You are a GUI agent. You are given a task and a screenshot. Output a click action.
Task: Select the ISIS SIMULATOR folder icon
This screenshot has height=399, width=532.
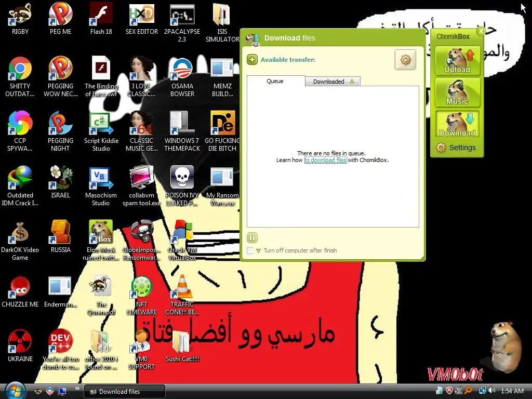[222, 23]
